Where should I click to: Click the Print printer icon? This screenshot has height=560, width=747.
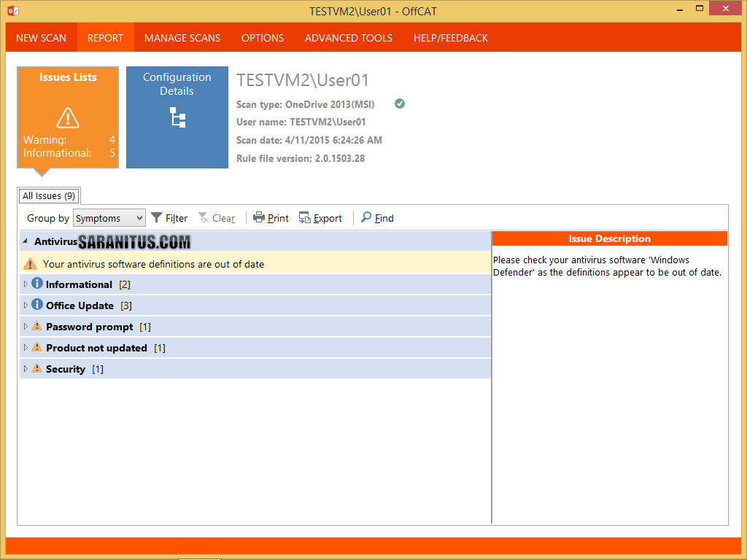[259, 217]
